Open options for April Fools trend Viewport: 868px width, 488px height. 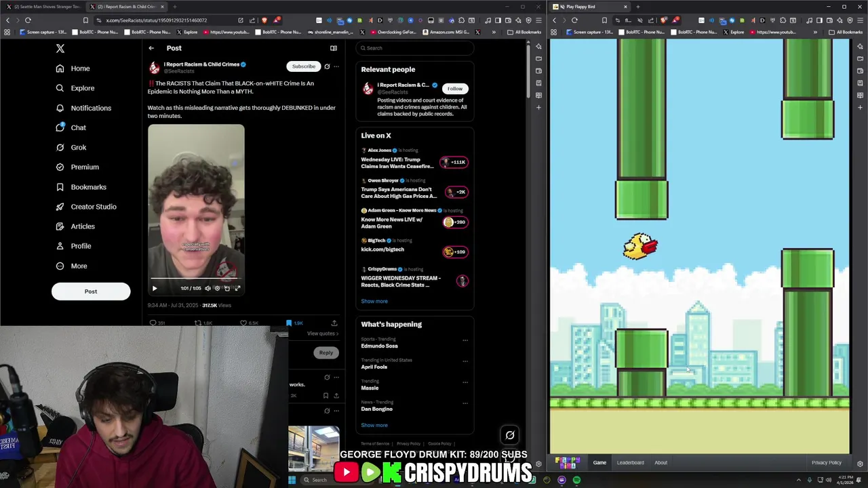pyautogui.click(x=465, y=361)
